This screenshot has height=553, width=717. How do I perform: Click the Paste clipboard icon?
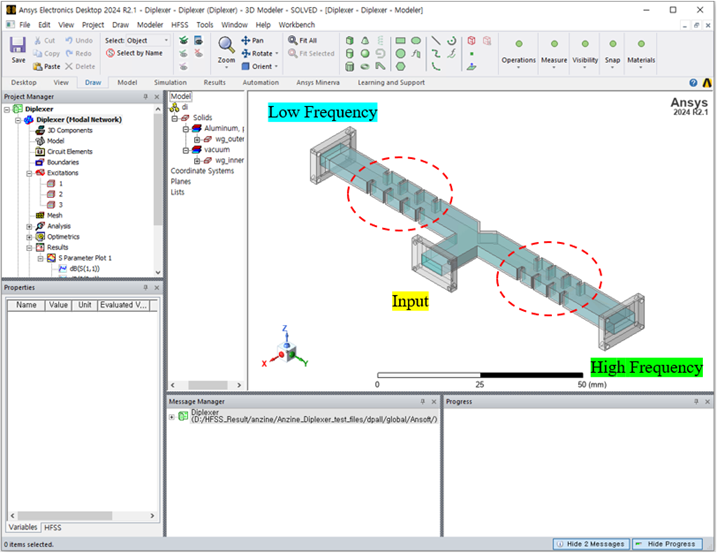tap(37, 66)
